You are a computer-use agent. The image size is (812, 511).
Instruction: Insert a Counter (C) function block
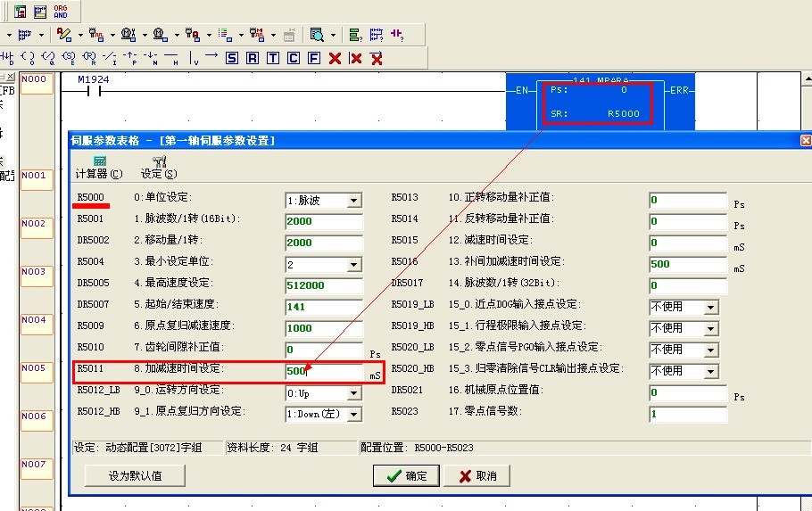click(x=294, y=58)
